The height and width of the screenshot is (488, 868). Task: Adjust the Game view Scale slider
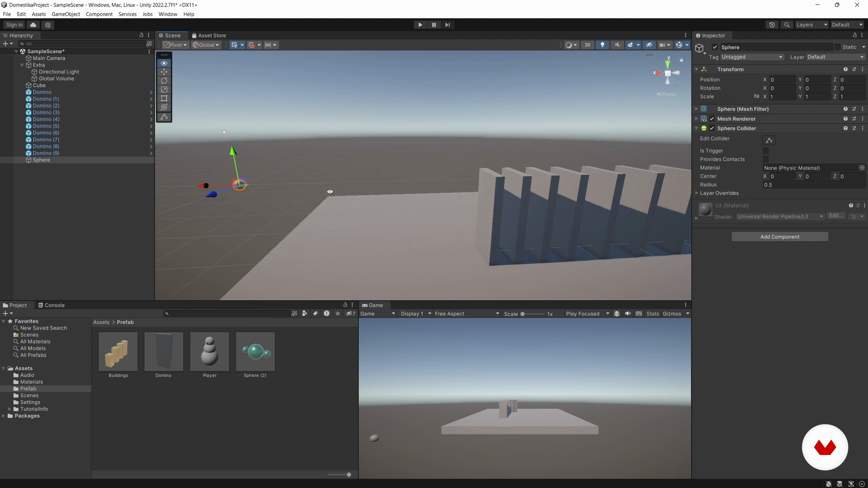click(x=523, y=314)
